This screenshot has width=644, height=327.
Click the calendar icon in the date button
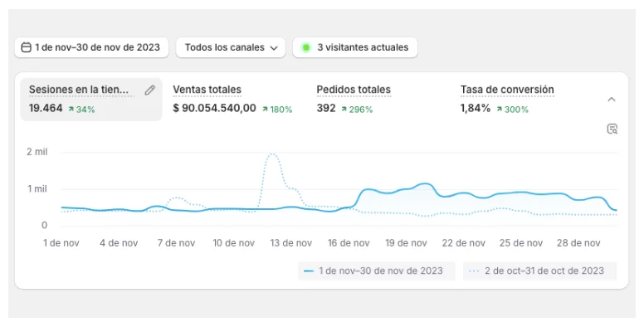(26, 47)
